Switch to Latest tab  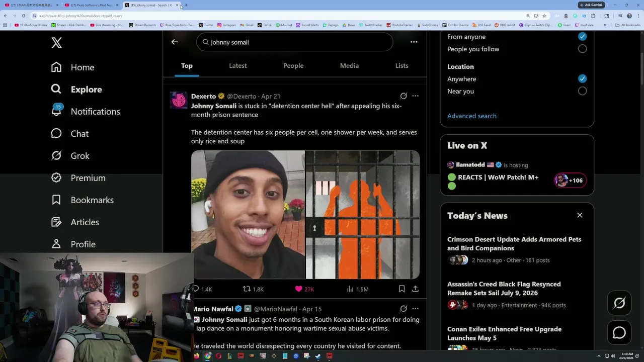238,66
